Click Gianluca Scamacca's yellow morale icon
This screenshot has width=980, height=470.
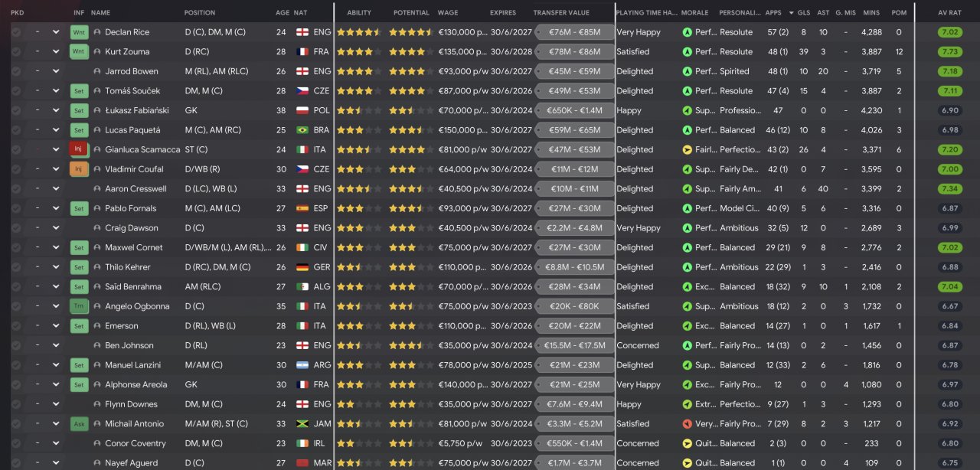pos(687,150)
